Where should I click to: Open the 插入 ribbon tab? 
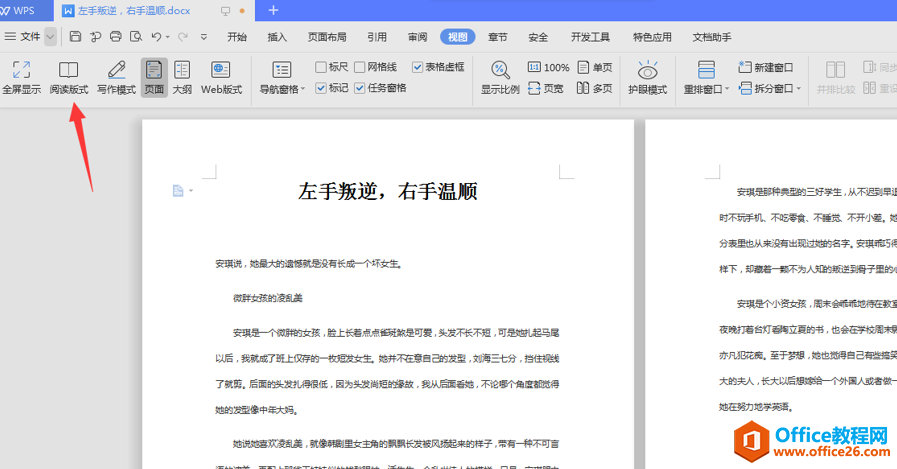pos(277,37)
